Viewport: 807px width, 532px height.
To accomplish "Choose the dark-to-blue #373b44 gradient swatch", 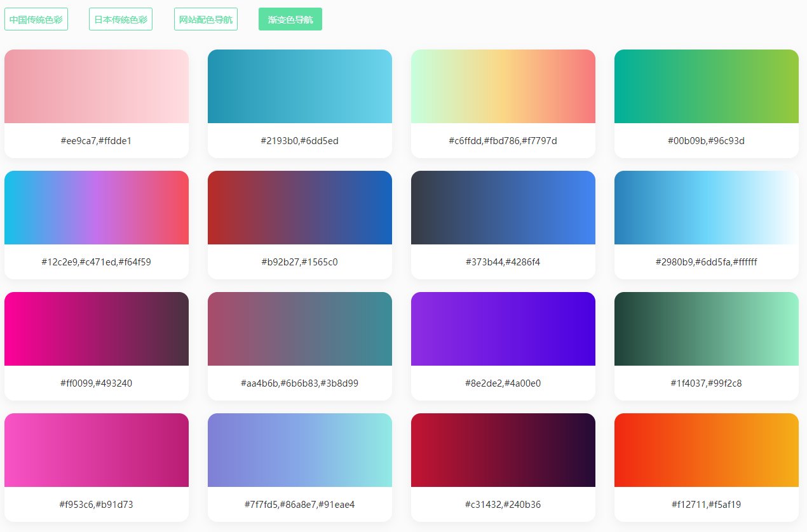I will click(503, 208).
